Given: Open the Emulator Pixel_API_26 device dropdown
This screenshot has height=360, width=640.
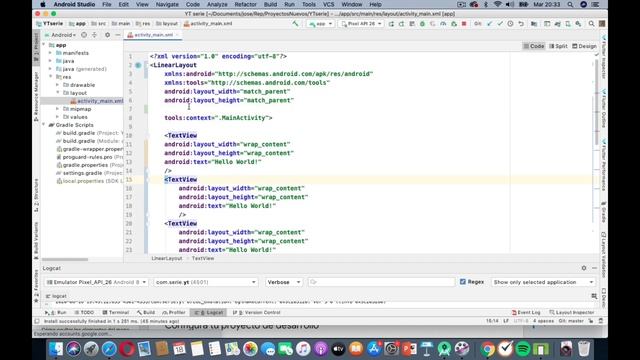Looking at the screenshot, I should 96,282.
